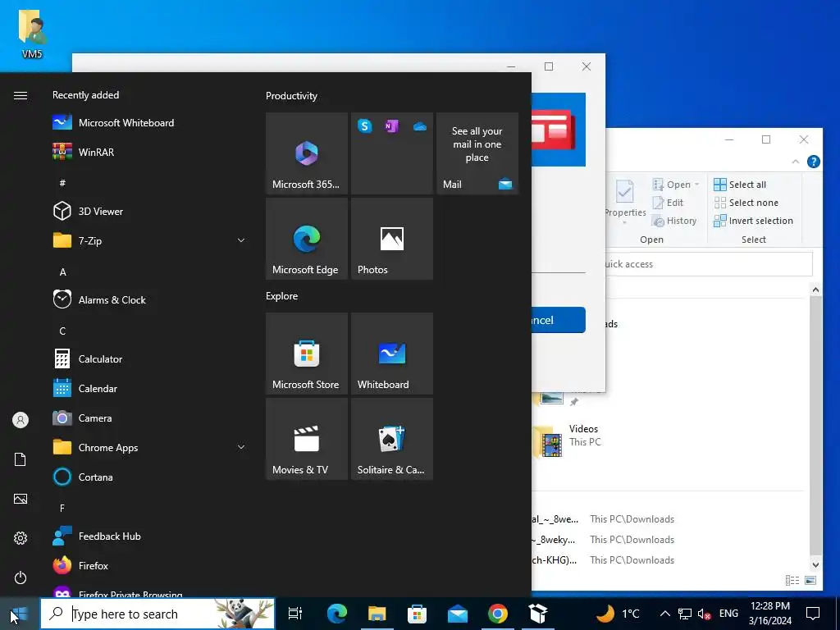This screenshot has width=840, height=630.
Task: Open File Explorer from taskbar
Action: pos(377,614)
